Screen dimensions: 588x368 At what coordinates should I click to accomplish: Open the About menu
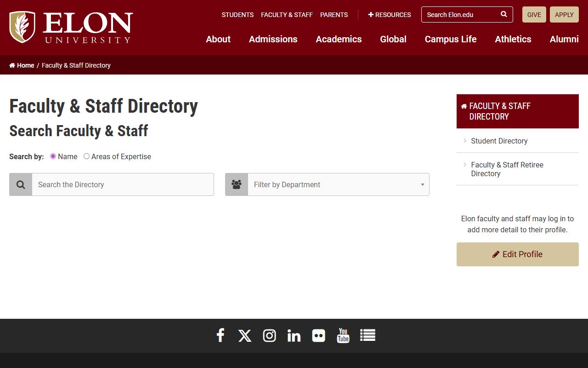(x=218, y=39)
